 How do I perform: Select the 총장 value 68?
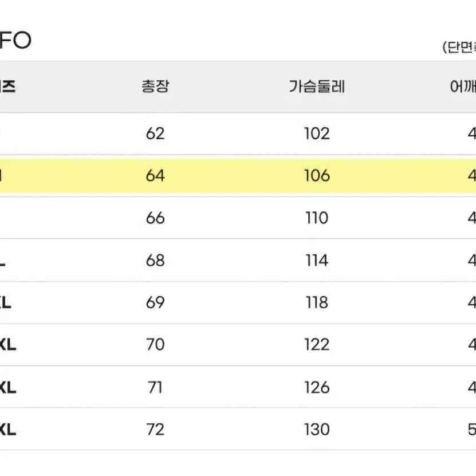155,261
